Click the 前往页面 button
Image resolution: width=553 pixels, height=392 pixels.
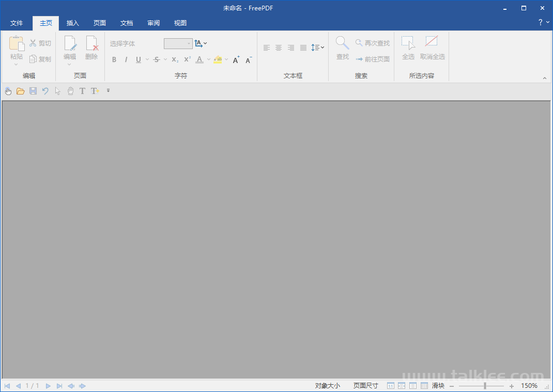click(373, 59)
